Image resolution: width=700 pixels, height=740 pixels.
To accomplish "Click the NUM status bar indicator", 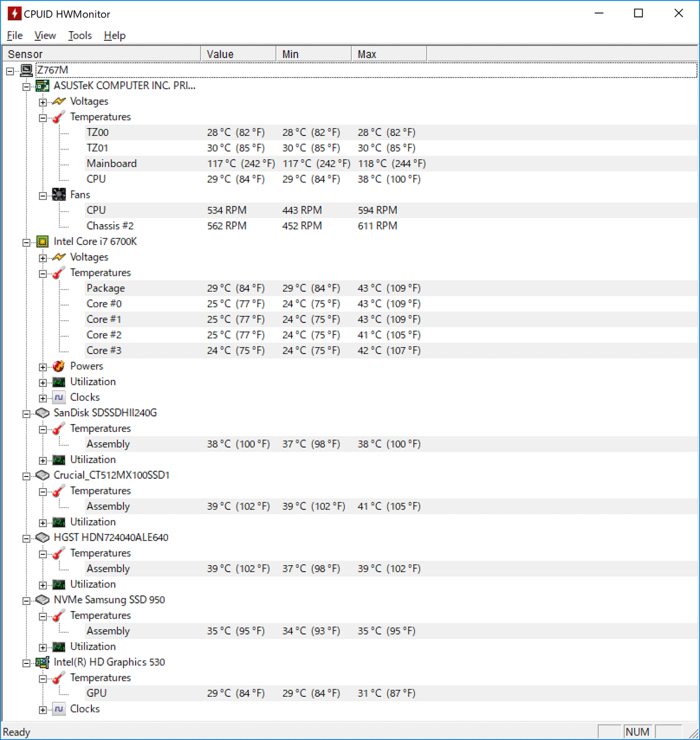I will pos(638,732).
